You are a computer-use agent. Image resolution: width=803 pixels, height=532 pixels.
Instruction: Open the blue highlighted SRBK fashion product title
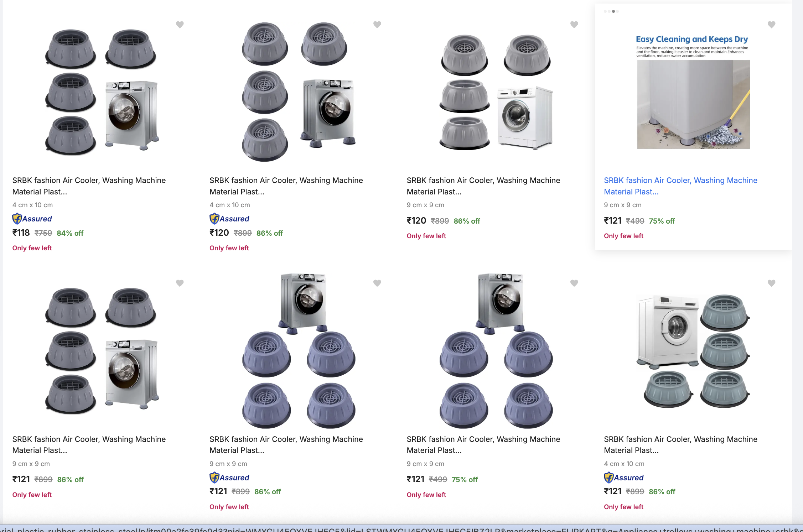click(680, 186)
